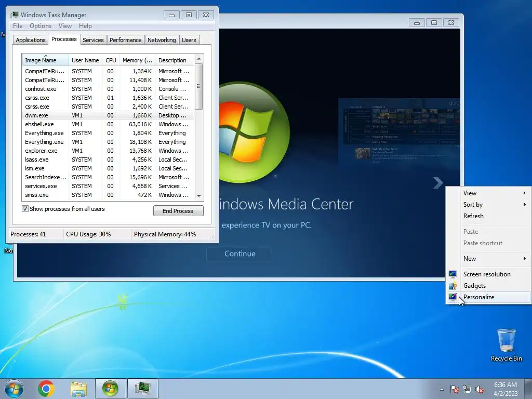This screenshot has width=532, height=399.
Task: Open the File menu in Task Manager
Action: 18,26
